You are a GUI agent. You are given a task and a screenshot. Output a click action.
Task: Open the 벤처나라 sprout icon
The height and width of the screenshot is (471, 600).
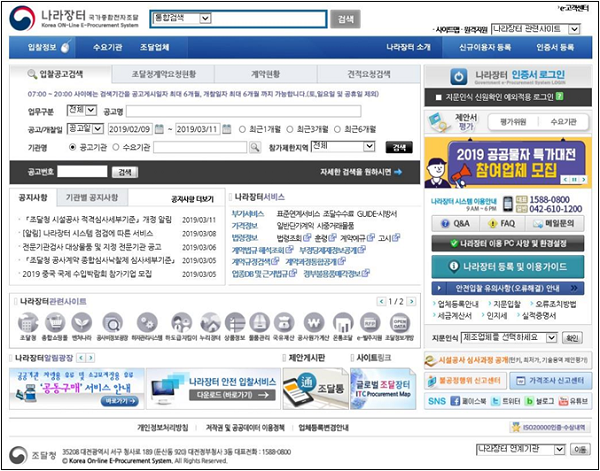click(x=82, y=323)
